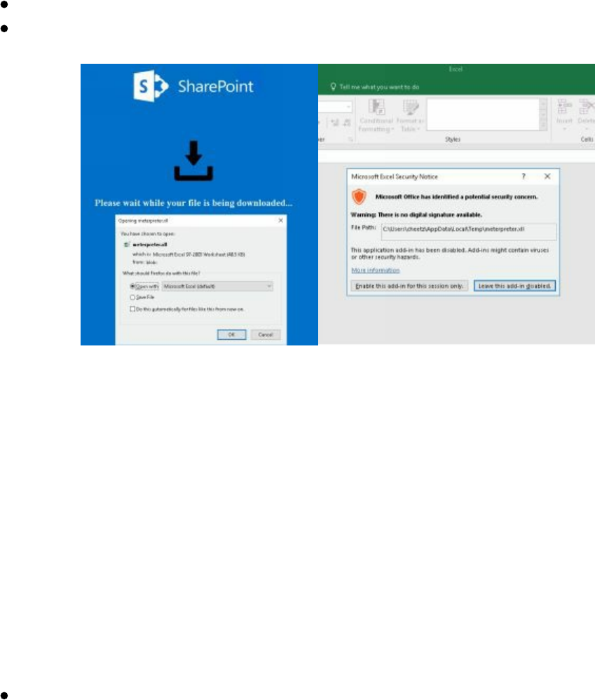Open the Microsoft Excel (default) application dropdown

point(217,286)
